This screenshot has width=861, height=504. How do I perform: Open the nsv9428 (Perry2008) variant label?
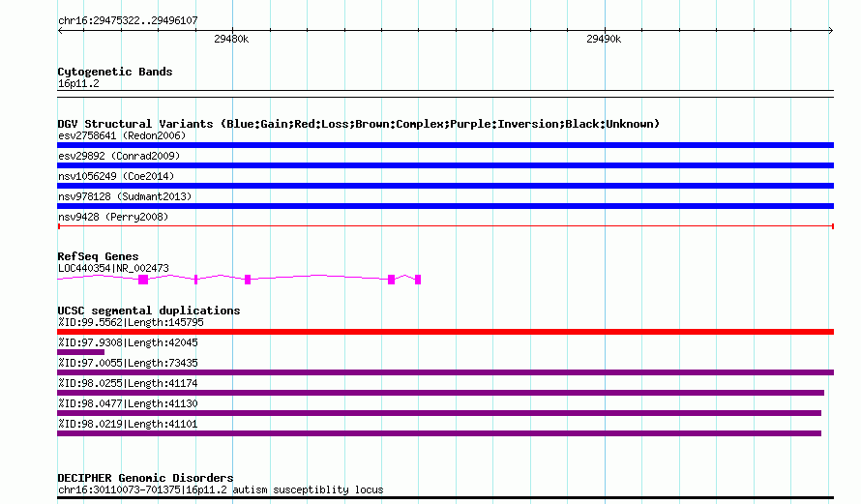pos(113,217)
